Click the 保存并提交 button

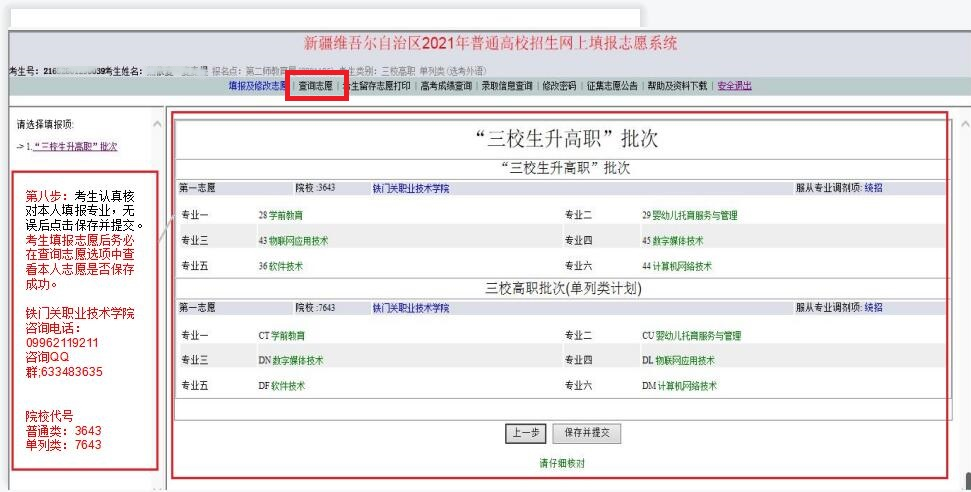[x=586, y=433]
